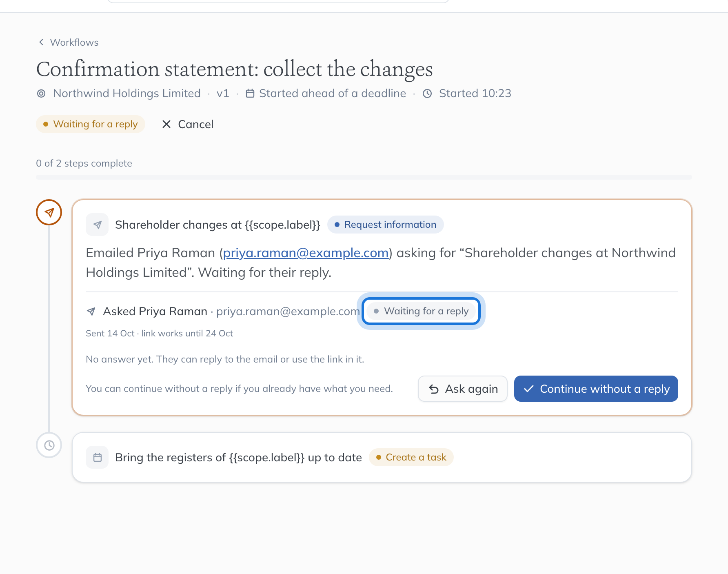
Task: Click the orange send step marker on timeline
Action: 49,212
